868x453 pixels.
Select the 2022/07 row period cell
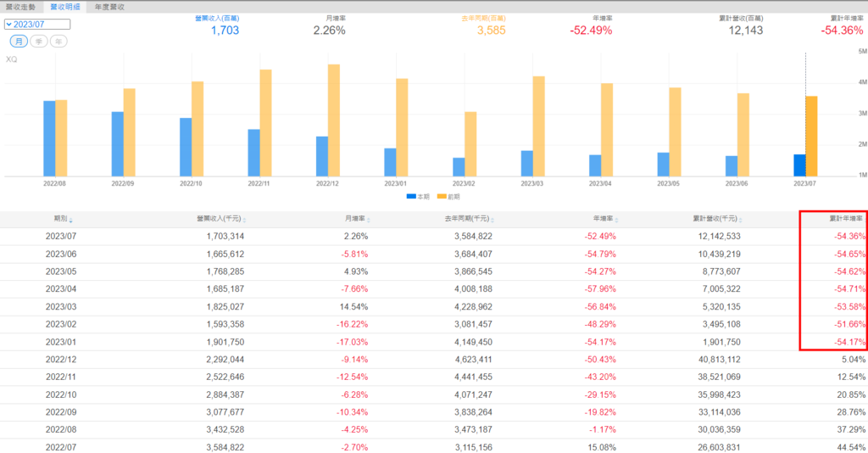61,447
